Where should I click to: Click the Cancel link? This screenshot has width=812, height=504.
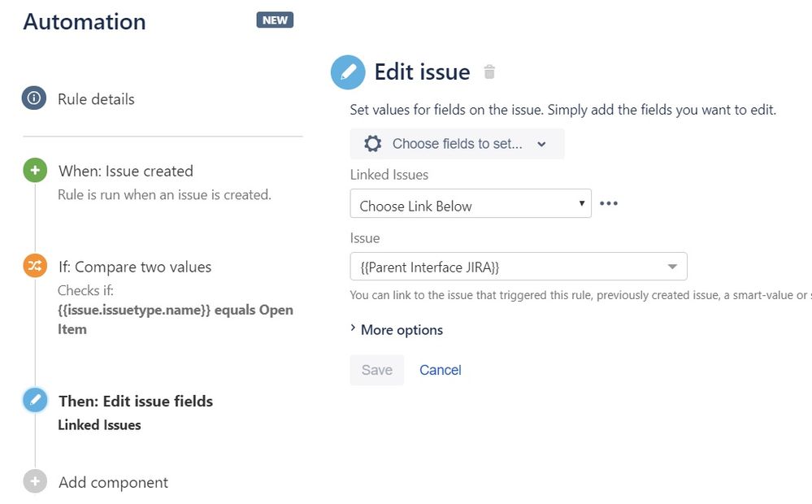(440, 370)
